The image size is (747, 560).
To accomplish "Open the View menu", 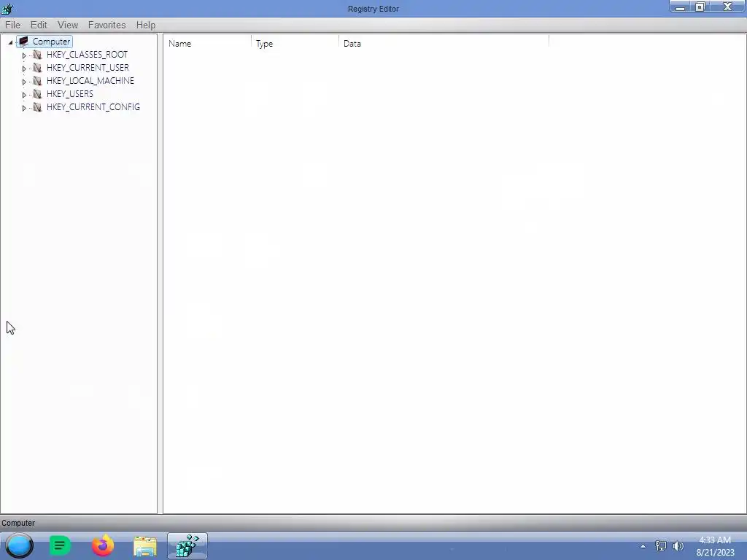I will [68, 25].
